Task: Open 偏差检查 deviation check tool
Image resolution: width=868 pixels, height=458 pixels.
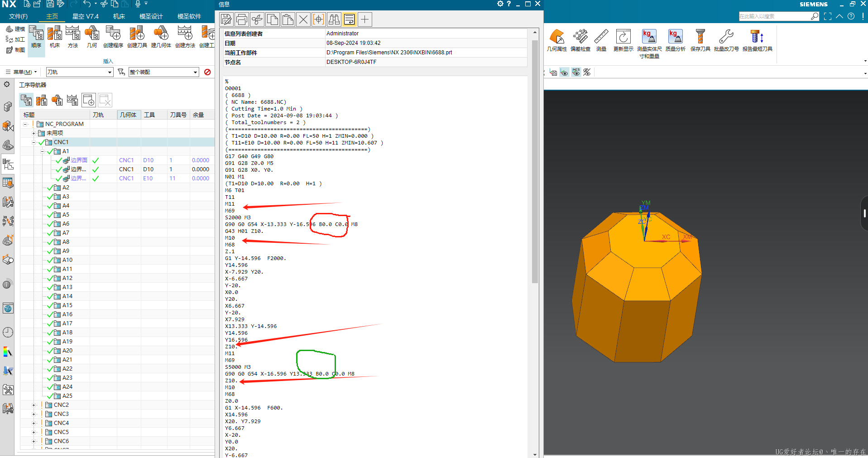Action: [x=580, y=40]
